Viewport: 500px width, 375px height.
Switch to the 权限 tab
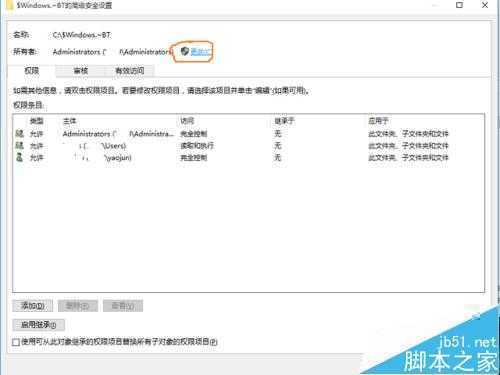pyautogui.click(x=32, y=71)
